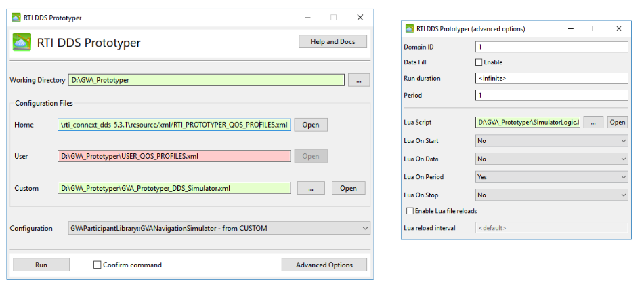Click the Configuration Files group label
644x291 pixels.
tap(44, 103)
